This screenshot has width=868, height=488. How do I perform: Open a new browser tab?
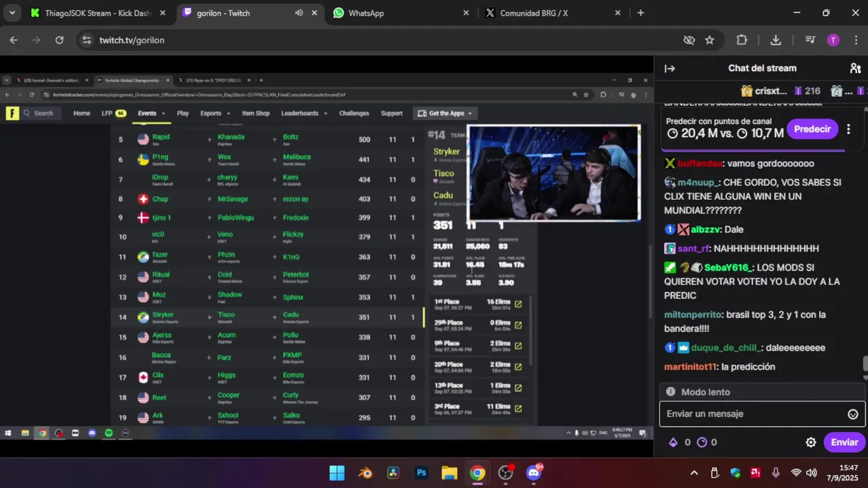pyautogui.click(x=640, y=13)
